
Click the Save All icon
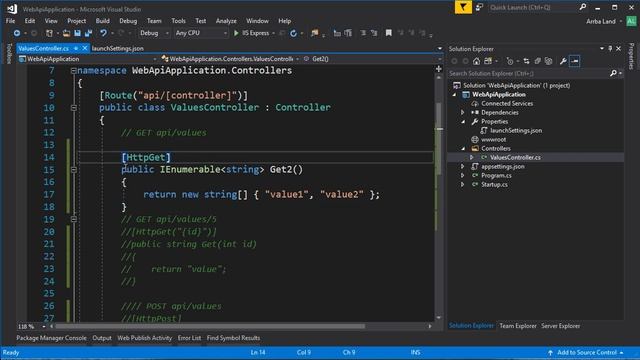click(x=88, y=33)
